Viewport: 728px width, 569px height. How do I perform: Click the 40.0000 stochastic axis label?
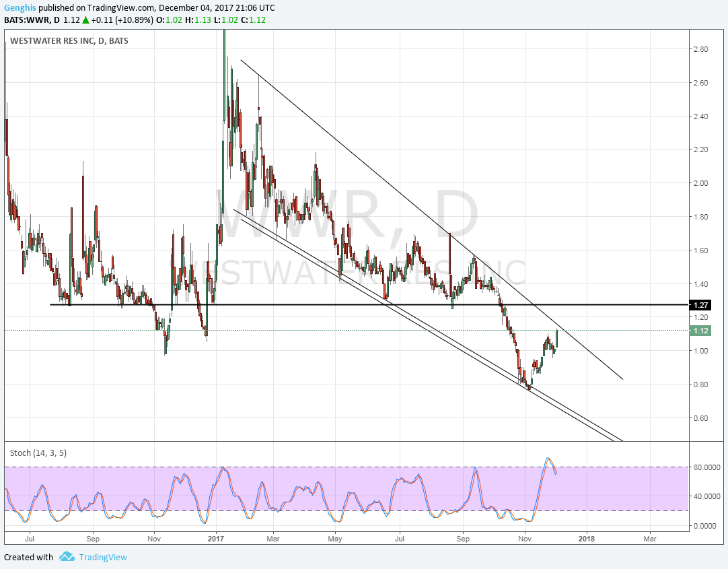coord(708,496)
